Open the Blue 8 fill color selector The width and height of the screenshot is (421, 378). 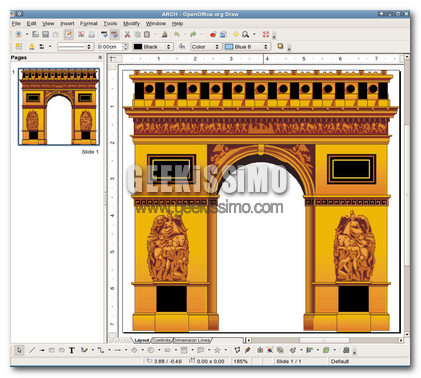[x=247, y=47]
